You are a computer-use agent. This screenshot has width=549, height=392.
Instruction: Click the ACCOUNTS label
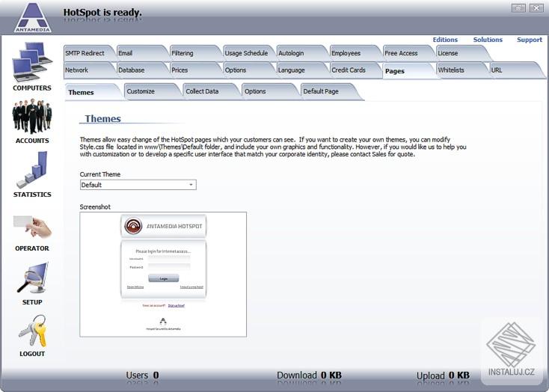pos(32,141)
